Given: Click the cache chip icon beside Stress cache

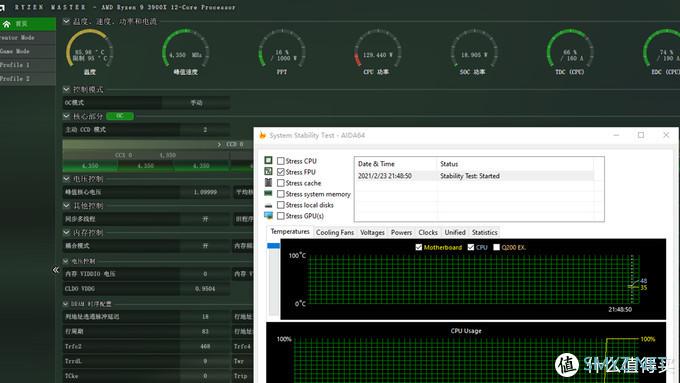Looking at the screenshot, I should coord(268,183).
